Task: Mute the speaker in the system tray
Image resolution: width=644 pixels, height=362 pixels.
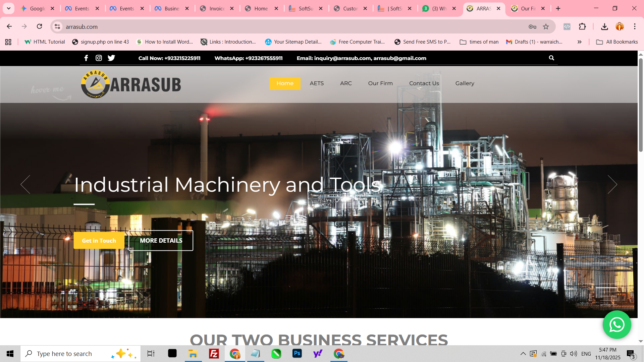Action: (573, 353)
